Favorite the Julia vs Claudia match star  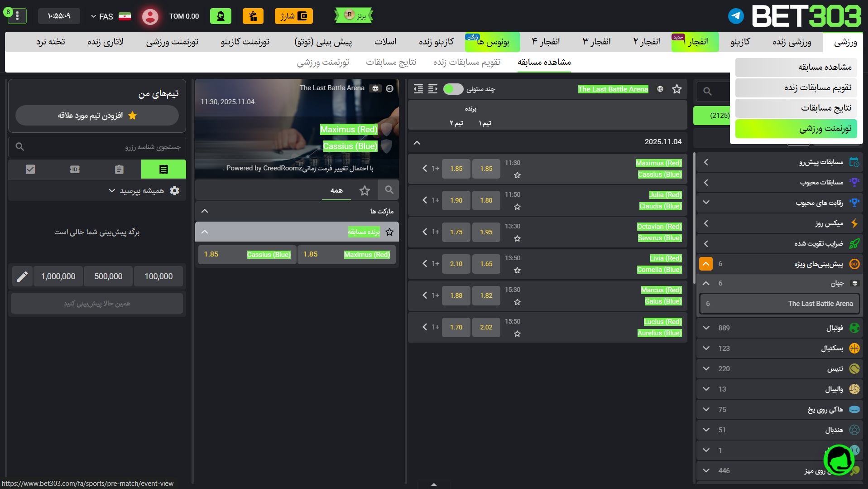click(517, 207)
